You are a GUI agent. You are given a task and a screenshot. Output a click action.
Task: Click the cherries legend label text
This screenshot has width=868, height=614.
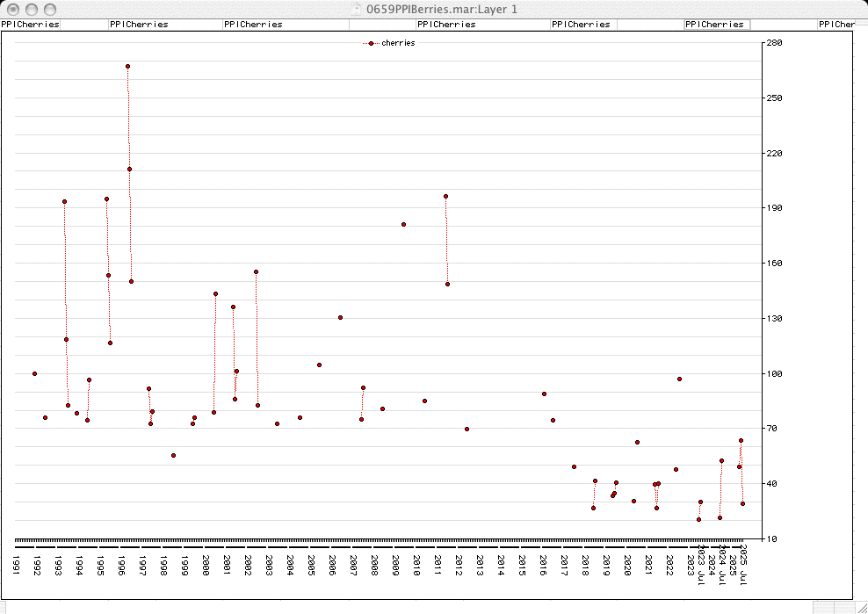pyautogui.click(x=398, y=43)
